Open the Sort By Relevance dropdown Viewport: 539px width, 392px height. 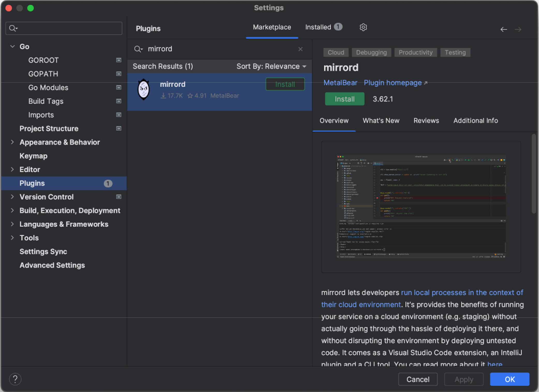pyautogui.click(x=271, y=67)
